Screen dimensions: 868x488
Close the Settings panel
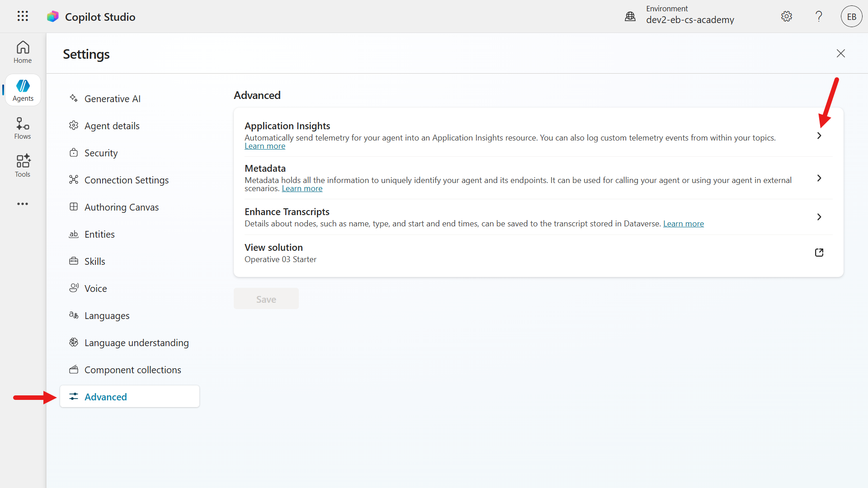tap(841, 53)
